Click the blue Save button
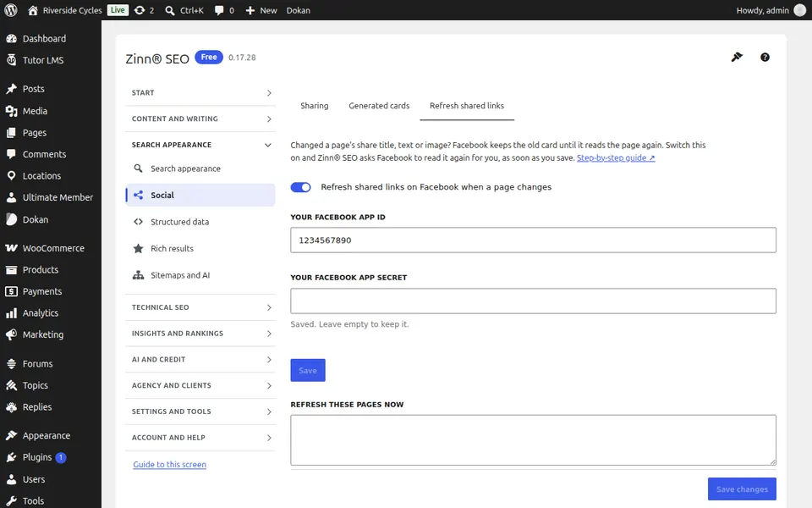Screen dimensions: 812x508 [308, 370]
